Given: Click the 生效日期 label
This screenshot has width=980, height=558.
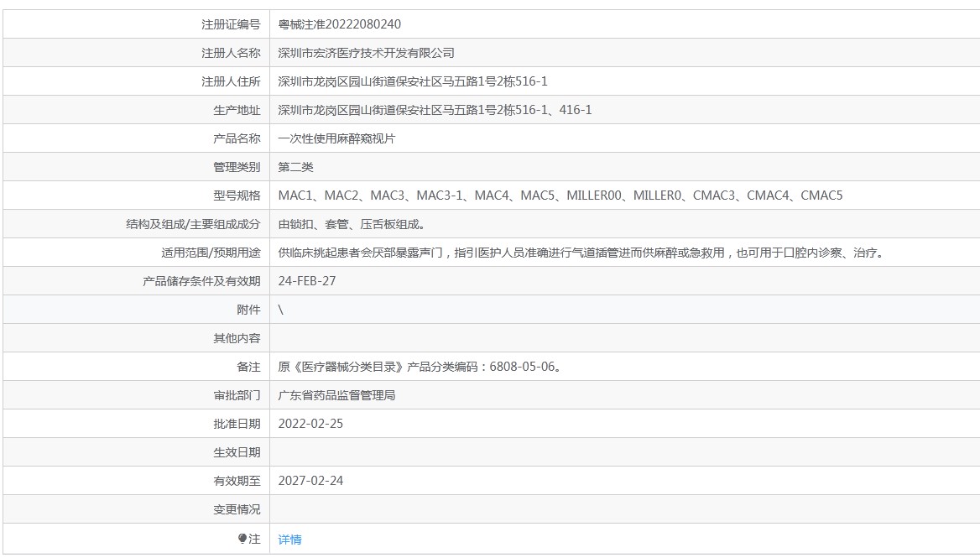Looking at the screenshot, I should click(x=237, y=452).
